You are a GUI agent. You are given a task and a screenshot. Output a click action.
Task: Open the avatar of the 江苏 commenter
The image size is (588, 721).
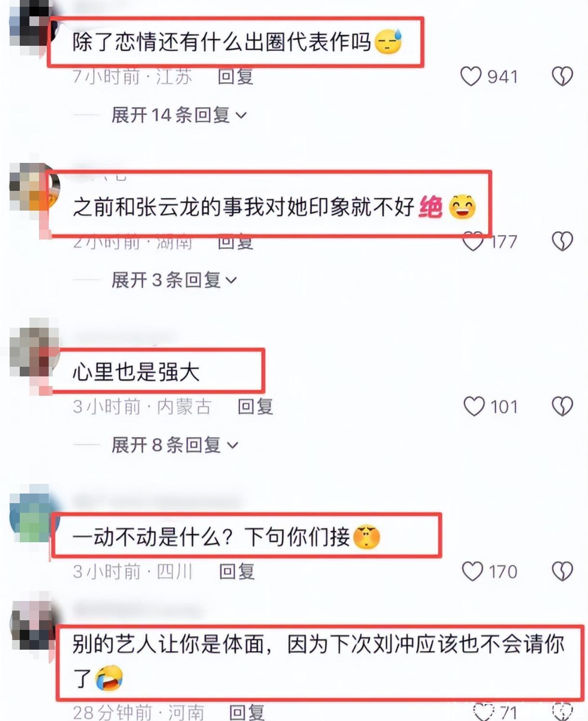pos(31,24)
